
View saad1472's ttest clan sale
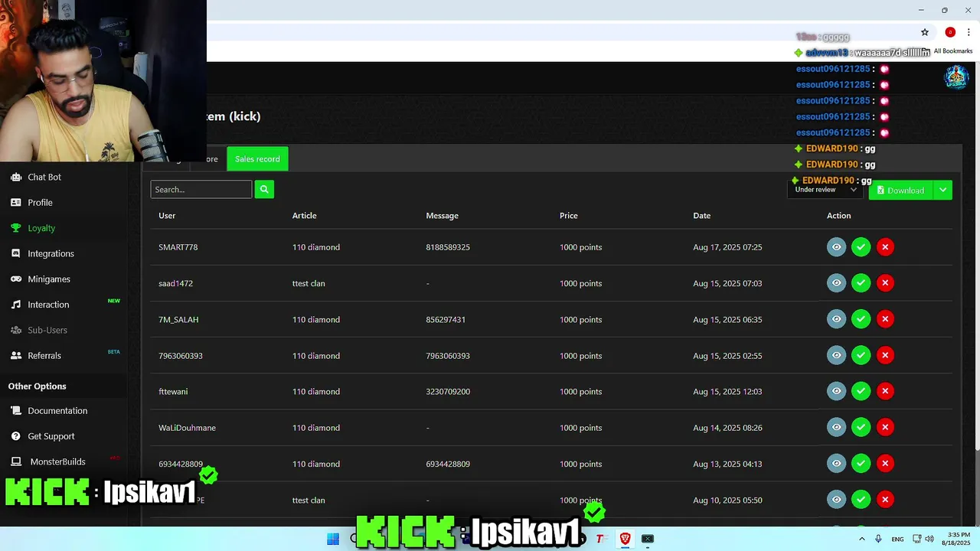pos(836,283)
